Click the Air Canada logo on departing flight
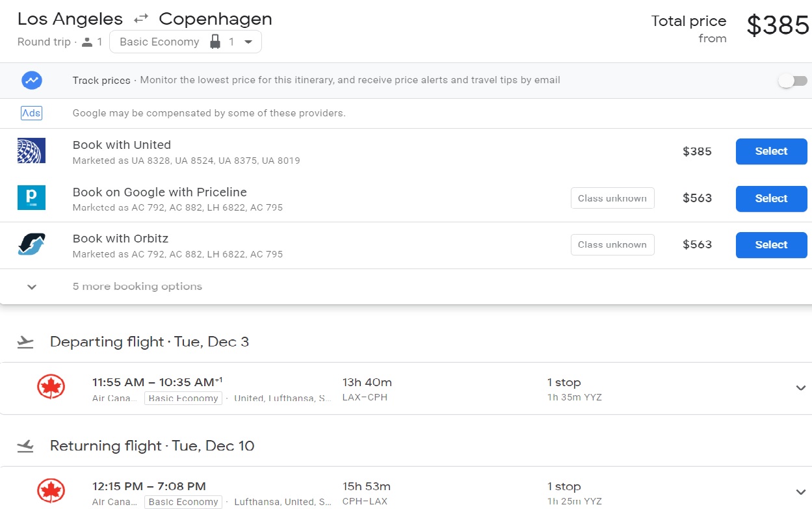 click(51, 387)
